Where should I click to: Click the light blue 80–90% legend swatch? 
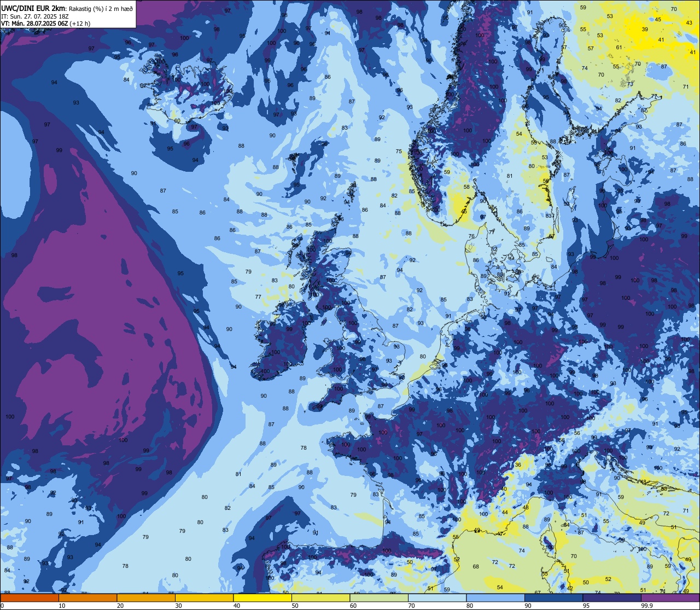[x=495, y=597]
